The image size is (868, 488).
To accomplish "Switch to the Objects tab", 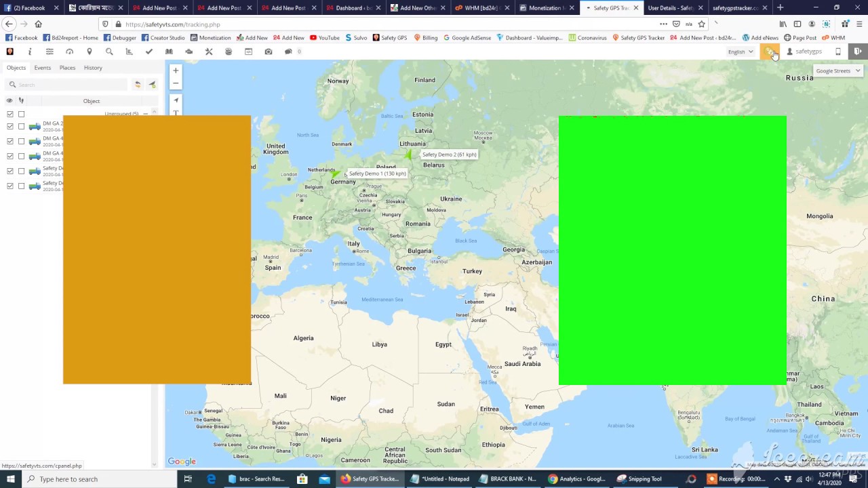I will (16, 68).
